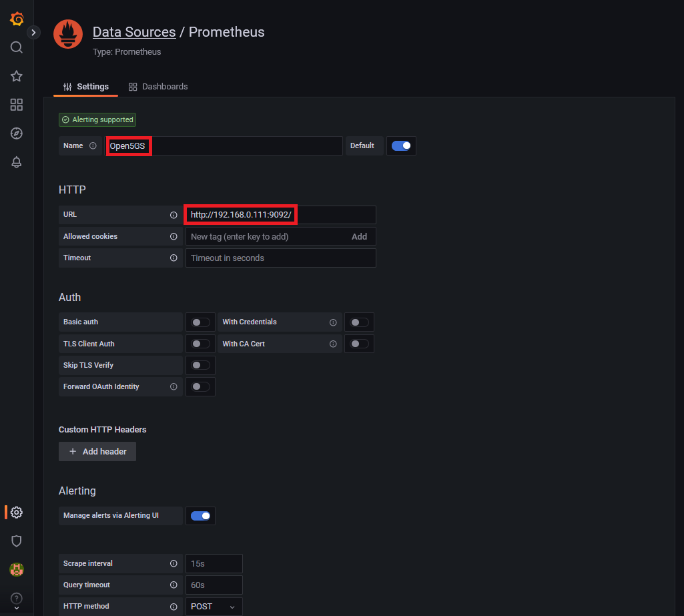Enable the Basic auth toggle

point(201,322)
